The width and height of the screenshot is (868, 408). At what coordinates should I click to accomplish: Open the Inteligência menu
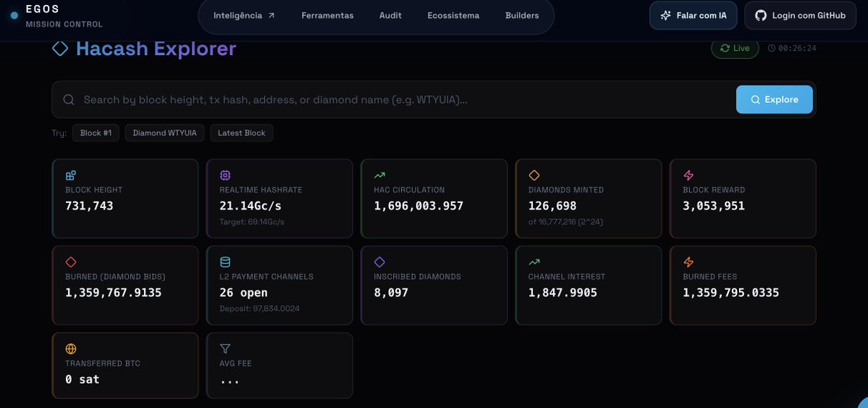(x=244, y=15)
